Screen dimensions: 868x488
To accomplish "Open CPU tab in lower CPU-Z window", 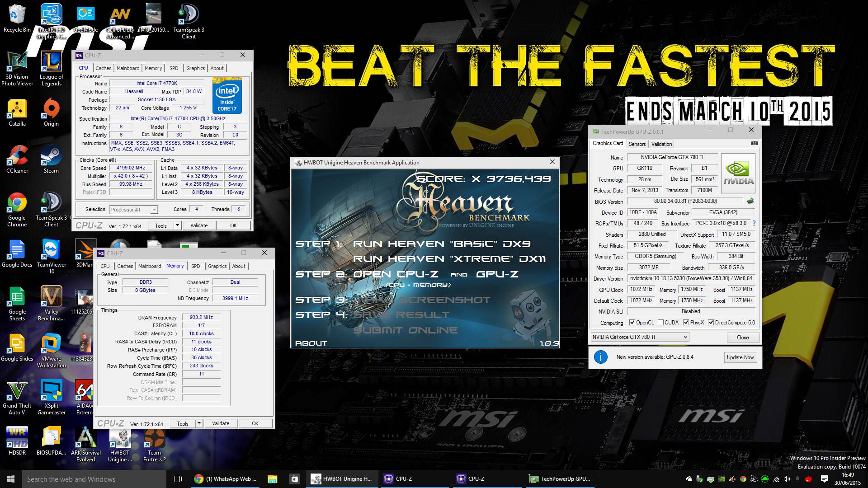I will [105, 266].
